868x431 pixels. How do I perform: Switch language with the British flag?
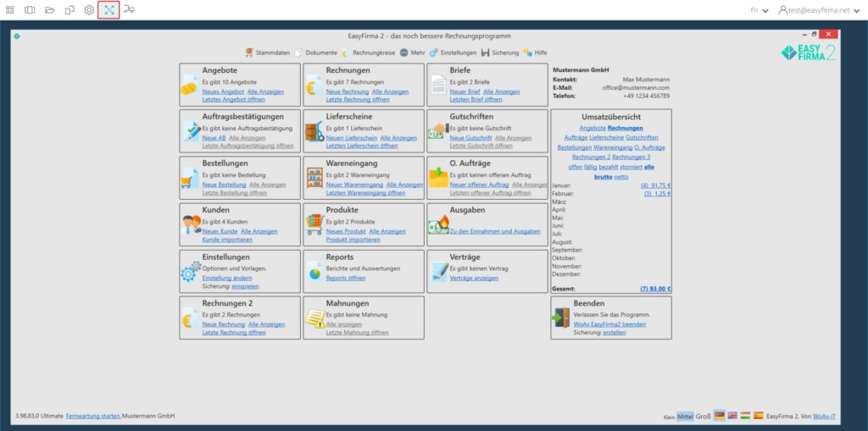point(732,416)
